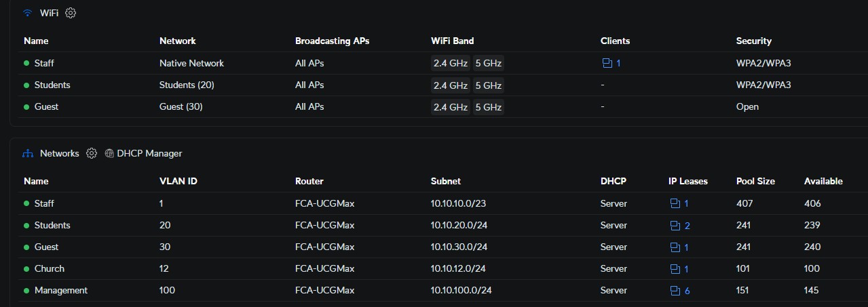Open WiFi settings gear icon
The height and width of the screenshot is (307, 868).
tap(71, 13)
